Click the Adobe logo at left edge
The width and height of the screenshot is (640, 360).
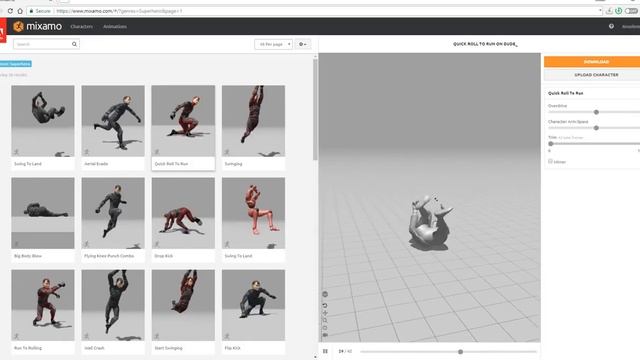pos(3,31)
